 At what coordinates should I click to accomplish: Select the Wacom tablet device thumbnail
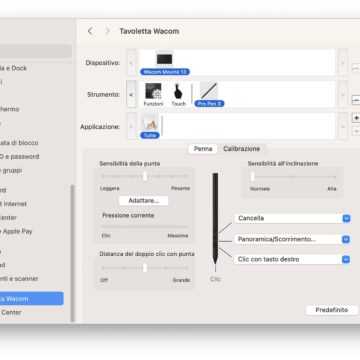(165, 59)
